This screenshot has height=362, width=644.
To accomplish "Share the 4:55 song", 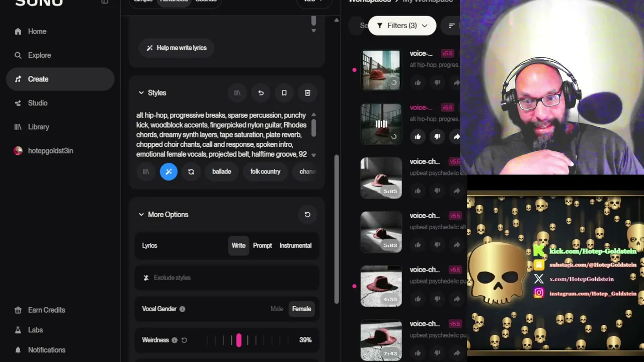I will coord(456,299).
